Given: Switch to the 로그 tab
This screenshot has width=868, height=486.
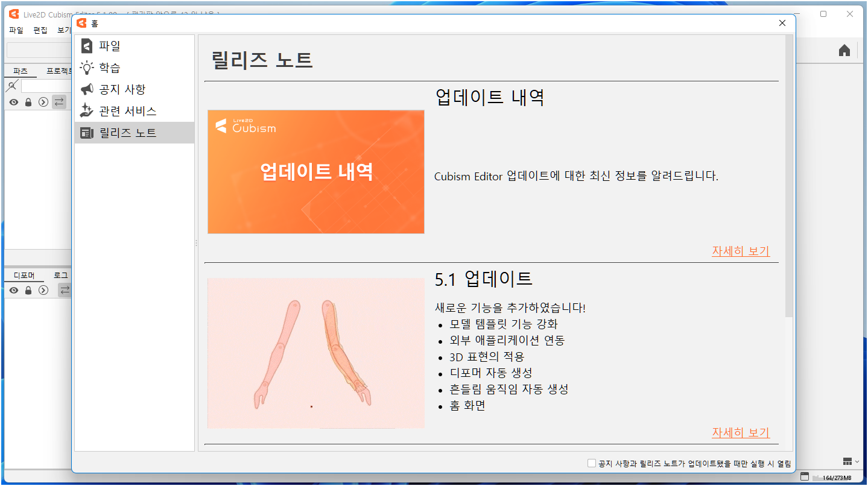Looking at the screenshot, I should tap(61, 276).
